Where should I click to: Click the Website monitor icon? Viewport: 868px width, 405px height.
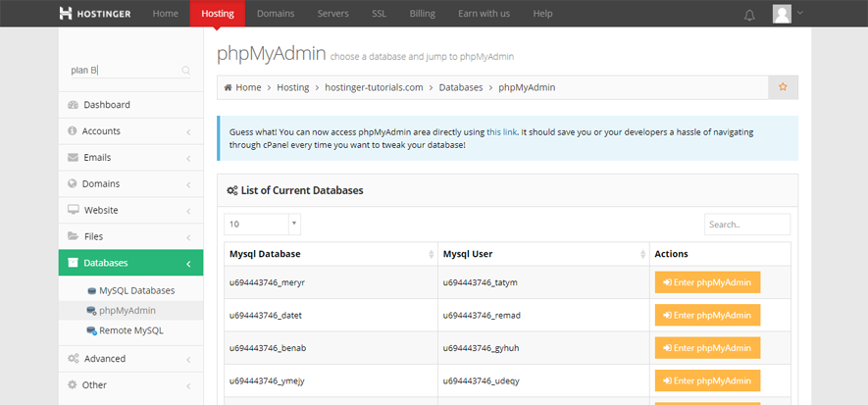(74, 210)
